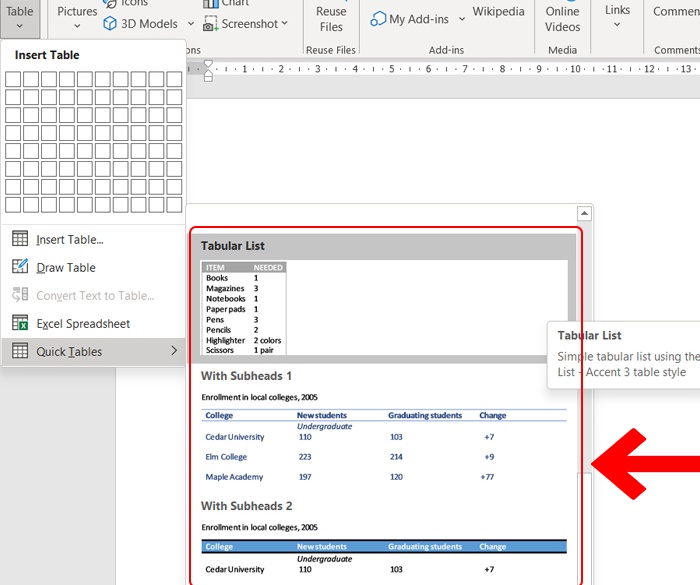Select the Draw Table menu entry

(93, 267)
